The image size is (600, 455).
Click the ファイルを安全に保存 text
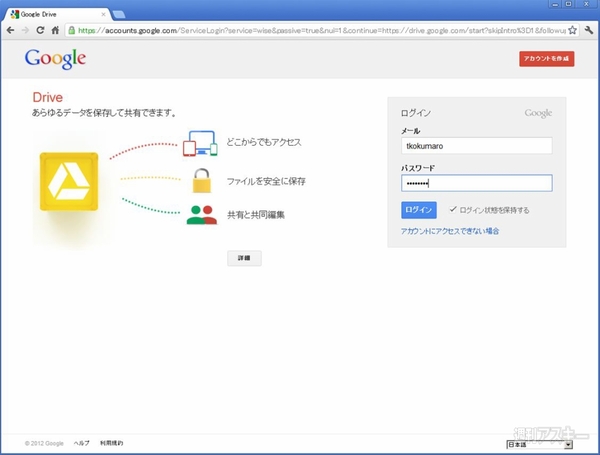(x=266, y=181)
